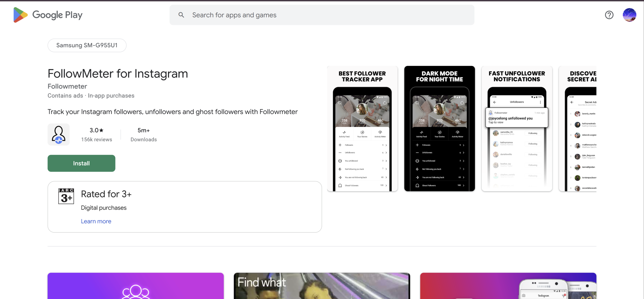
Task: Click the FollowMeter for Instagram title
Action: pos(118,74)
